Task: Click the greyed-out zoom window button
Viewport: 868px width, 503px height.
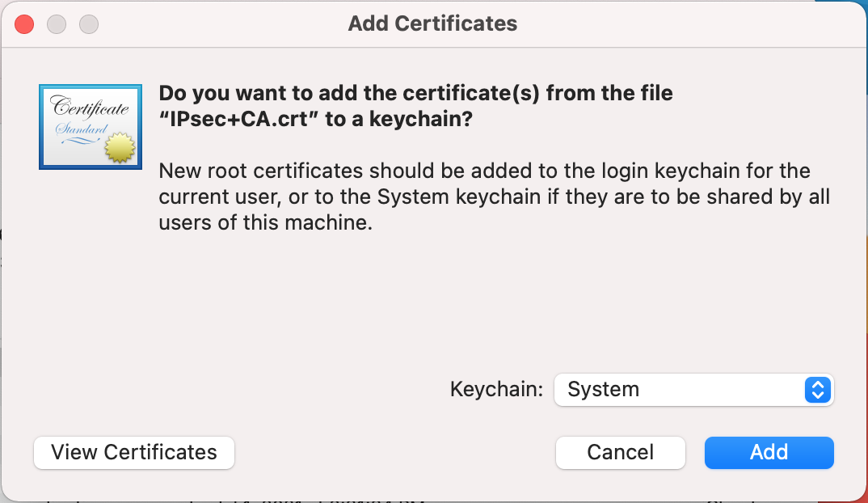Action: pos(88,24)
